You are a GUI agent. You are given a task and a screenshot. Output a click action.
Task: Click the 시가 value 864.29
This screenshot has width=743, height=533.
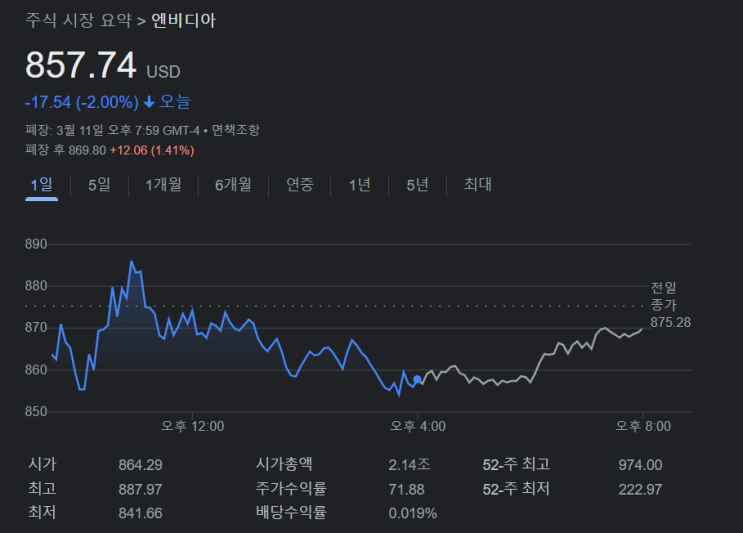(140, 465)
